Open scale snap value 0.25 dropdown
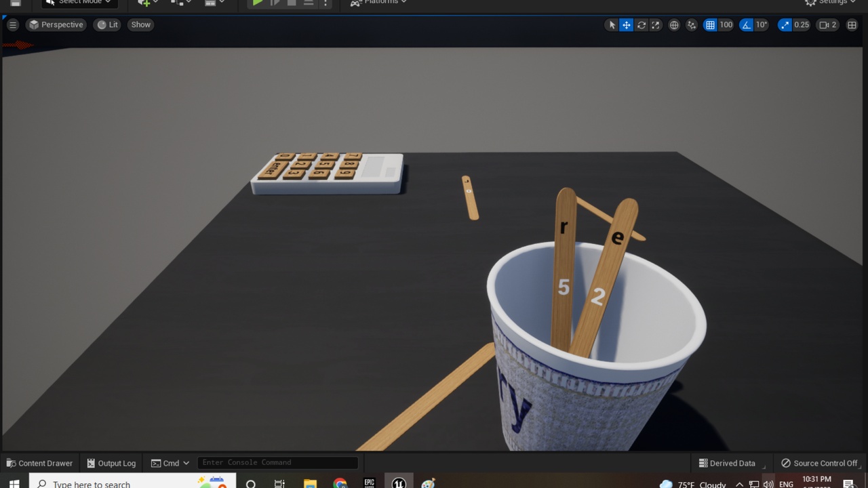This screenshot has height=488, width=868. (802, 25)
